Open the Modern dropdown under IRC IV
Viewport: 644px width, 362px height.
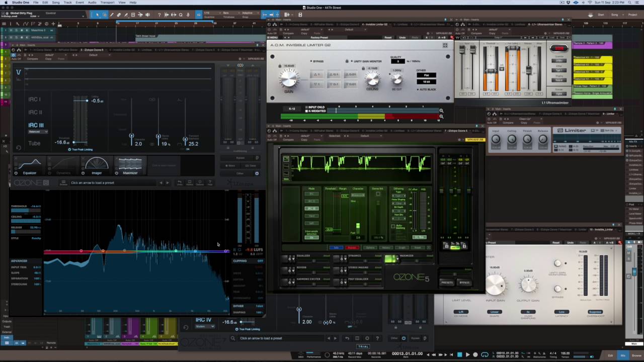[205, 326]
